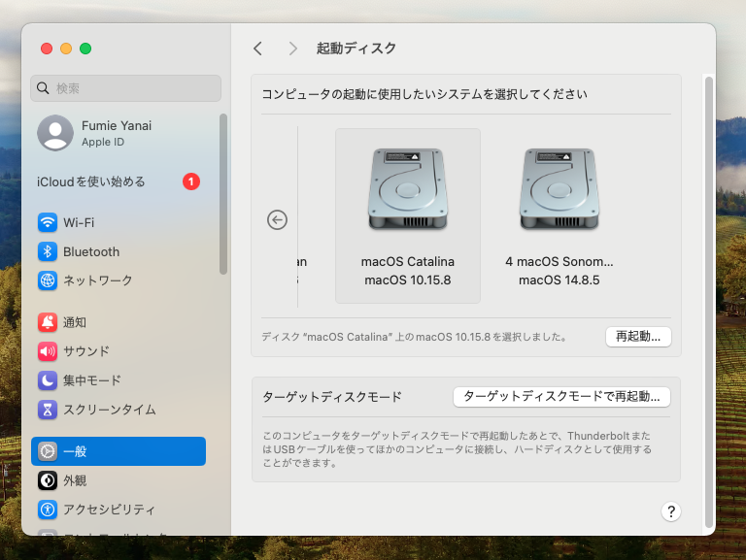Click the Wi-Fi icon in sidebar
746x560 pixels.
coord(48,222)
